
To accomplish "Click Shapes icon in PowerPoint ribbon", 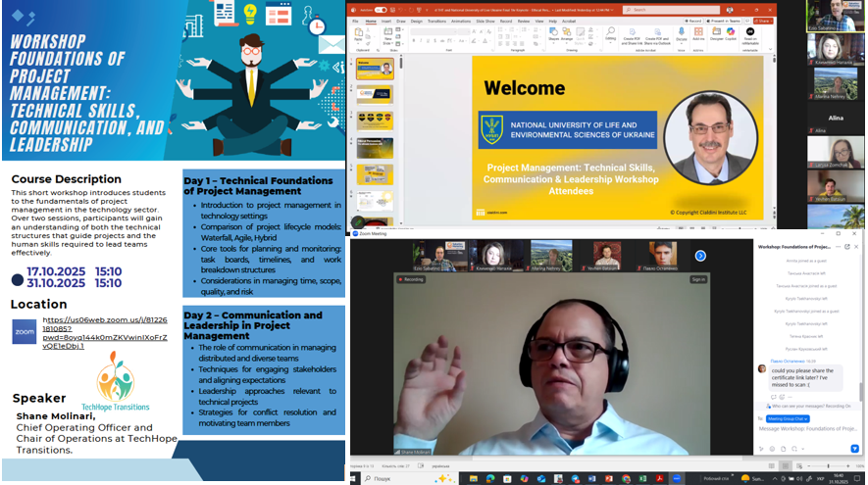I will click(553, 34).
